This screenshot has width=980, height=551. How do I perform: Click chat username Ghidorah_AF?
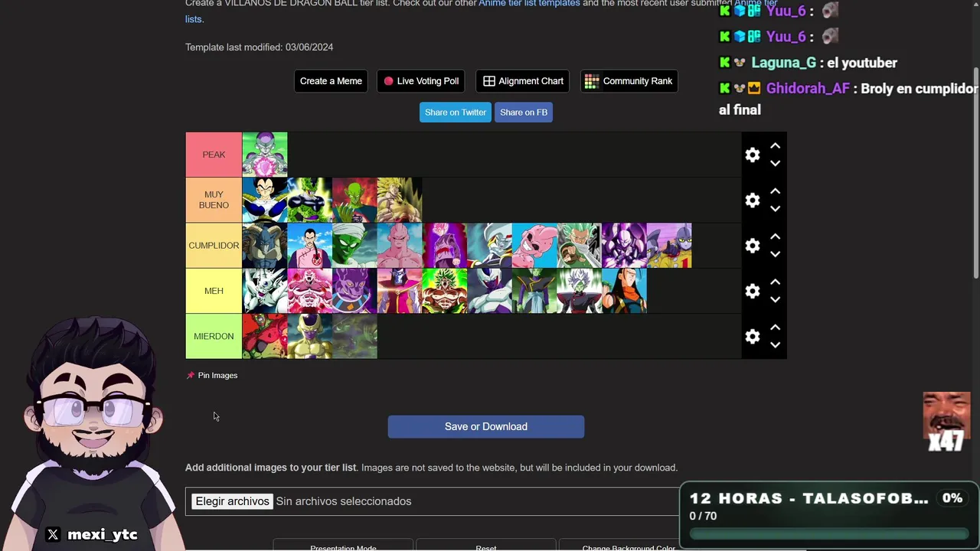click(x=808, y=89)
